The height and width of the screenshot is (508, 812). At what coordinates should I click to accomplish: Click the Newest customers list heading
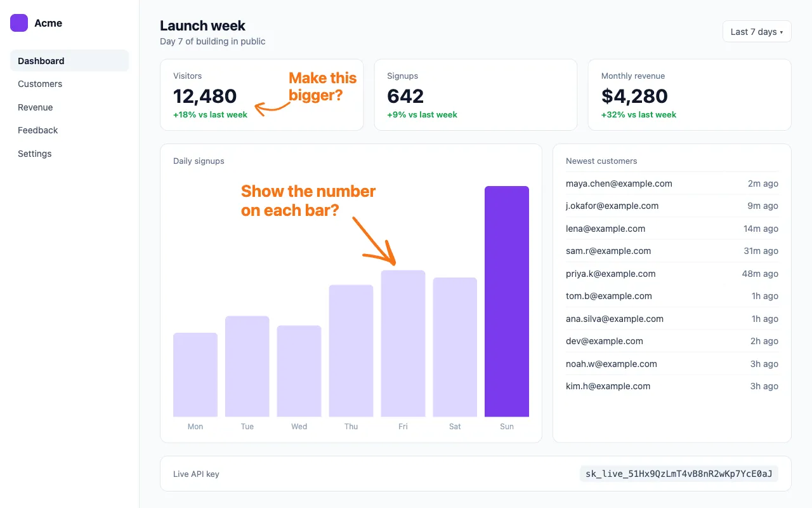601,161
